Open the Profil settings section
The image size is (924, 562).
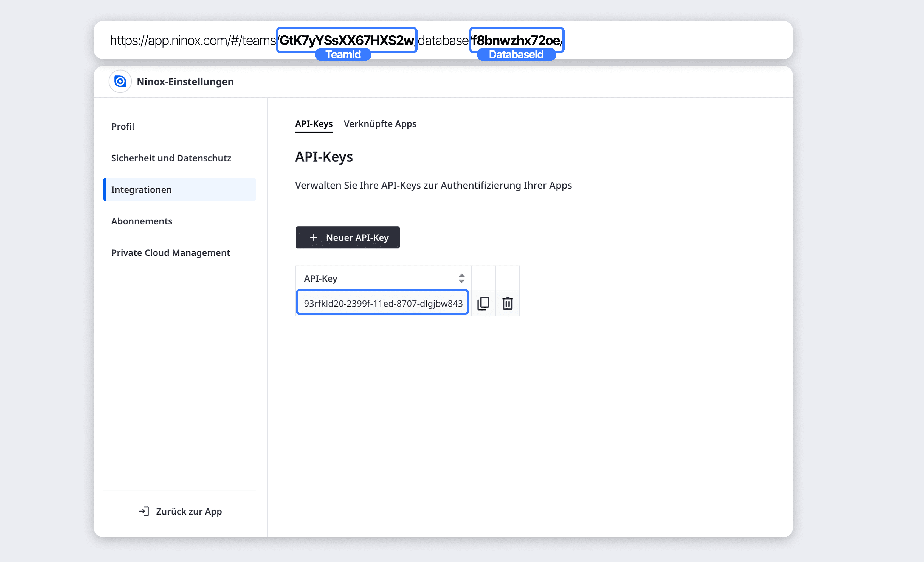(x=123, y=127)
